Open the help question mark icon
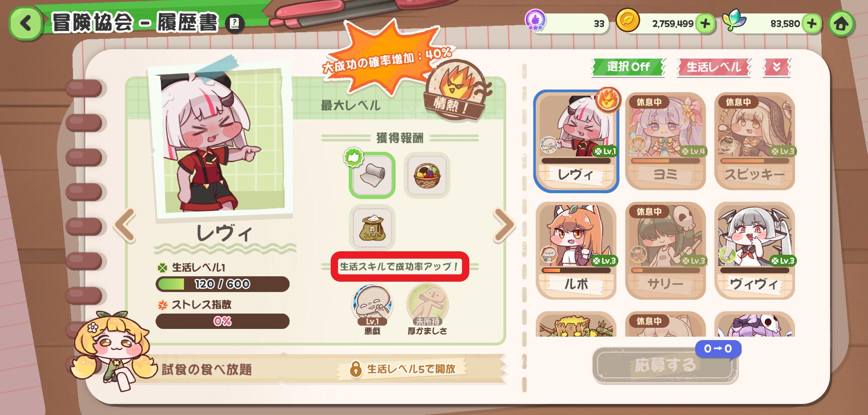Screen dimensions: 868x415 tap(234, 24)
